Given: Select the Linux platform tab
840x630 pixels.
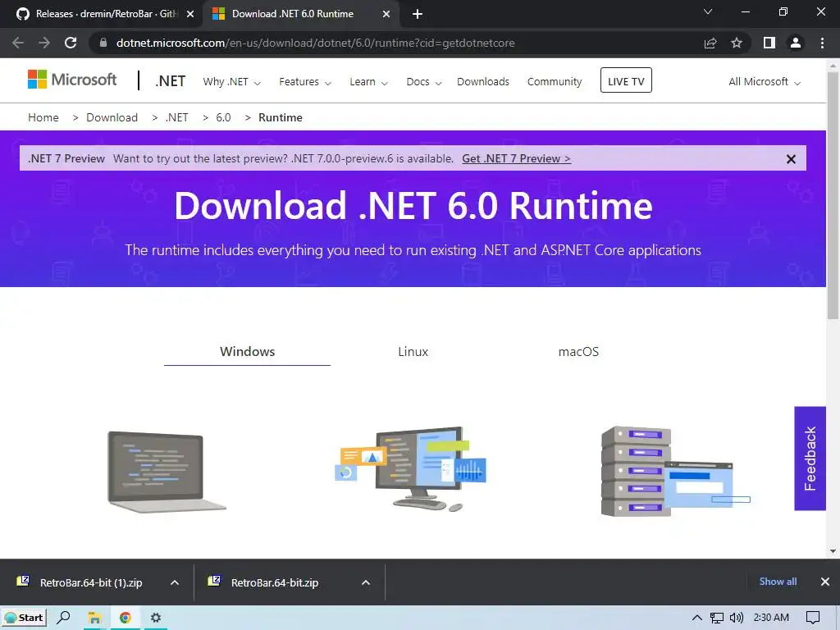Looking at the screenshot, I should coord(413,352).
